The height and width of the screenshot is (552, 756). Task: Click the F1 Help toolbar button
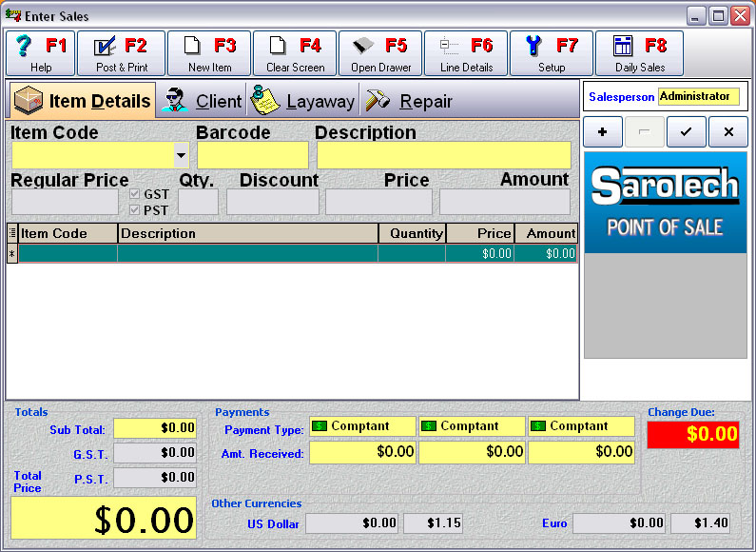[x=41, y=53]
